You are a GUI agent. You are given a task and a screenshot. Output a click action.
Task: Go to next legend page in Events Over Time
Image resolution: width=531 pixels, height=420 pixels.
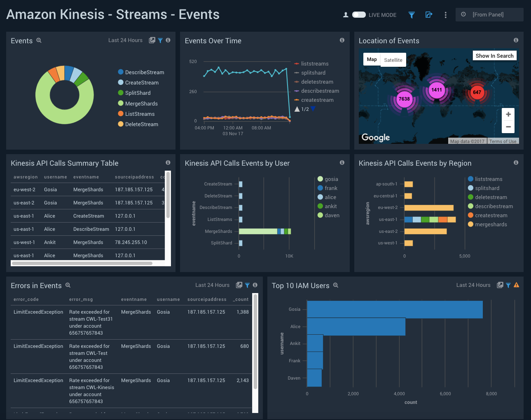click(313, 109)
